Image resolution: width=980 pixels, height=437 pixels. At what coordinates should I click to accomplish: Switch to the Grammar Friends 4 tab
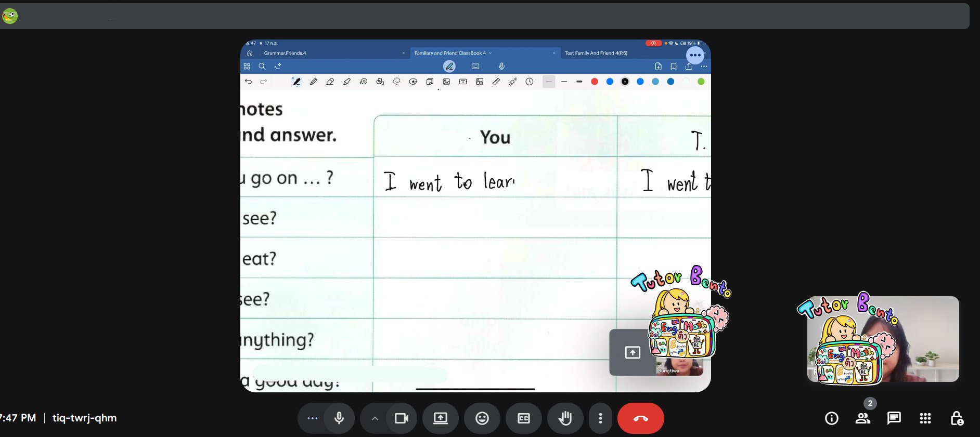[285, 53]
